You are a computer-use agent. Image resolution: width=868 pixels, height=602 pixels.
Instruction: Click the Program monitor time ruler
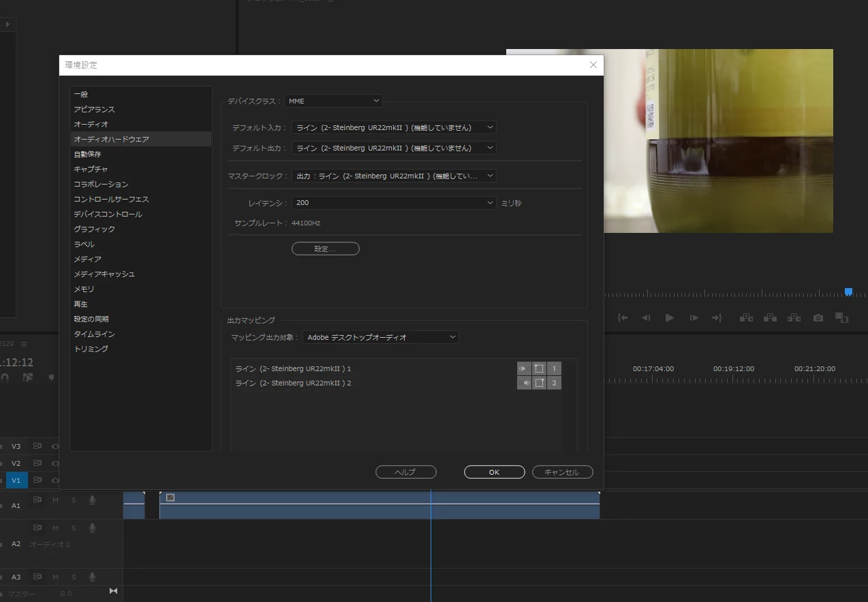coord(736,295)
